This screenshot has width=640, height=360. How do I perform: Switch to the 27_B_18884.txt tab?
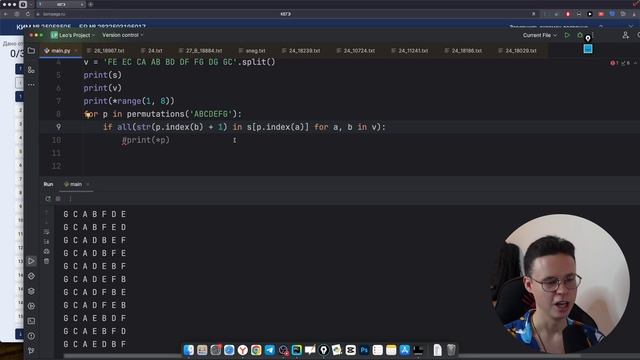(x=200, y=51)
